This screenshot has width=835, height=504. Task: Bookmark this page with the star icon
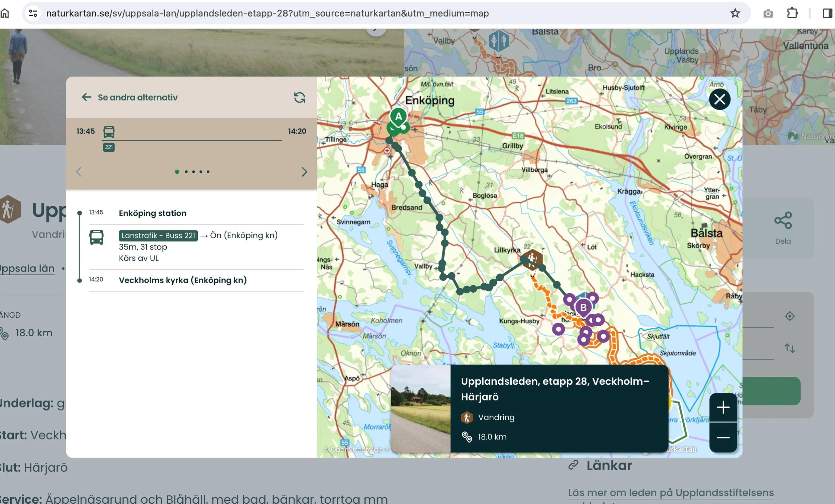[735, 13]
